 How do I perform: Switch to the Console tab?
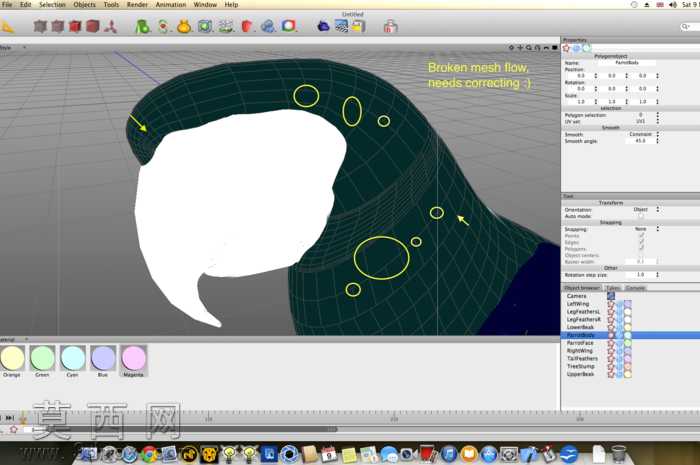[635, 288]
